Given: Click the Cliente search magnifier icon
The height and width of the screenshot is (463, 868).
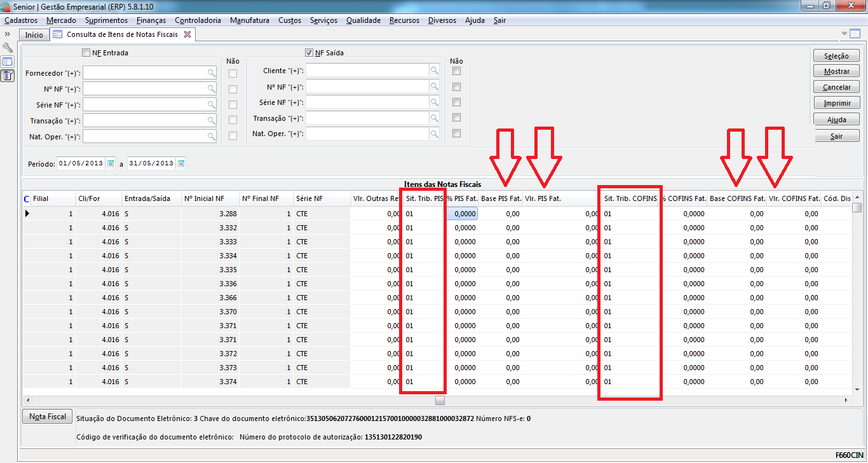Looking at the screenshot, I should [434, 70].
